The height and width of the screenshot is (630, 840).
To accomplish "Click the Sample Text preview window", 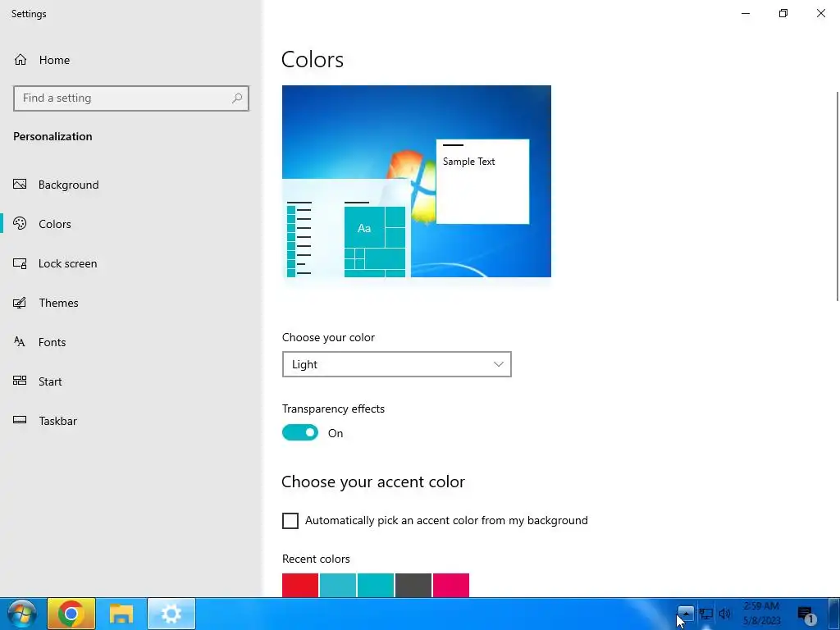I will tap(482, 181).
